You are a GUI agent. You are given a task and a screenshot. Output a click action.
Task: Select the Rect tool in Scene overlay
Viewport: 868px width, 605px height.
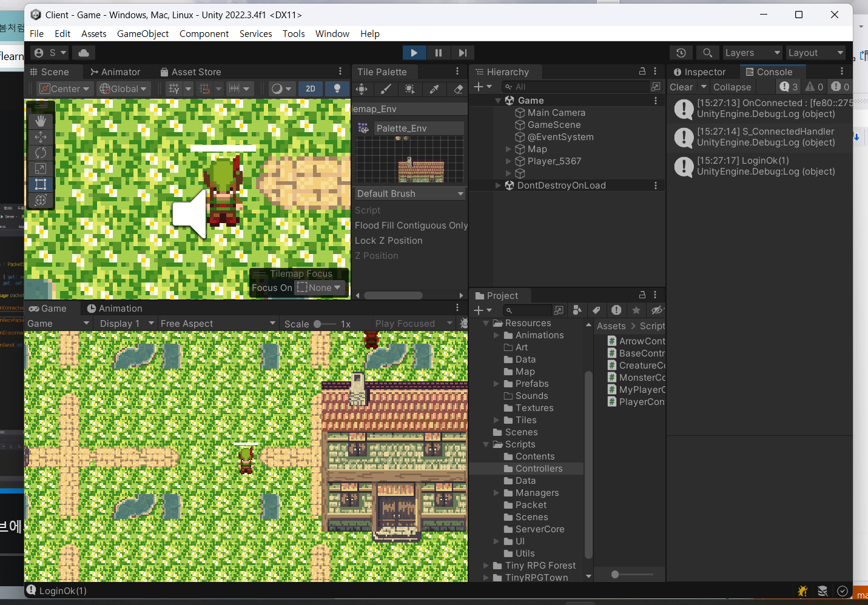click(41, 184)
